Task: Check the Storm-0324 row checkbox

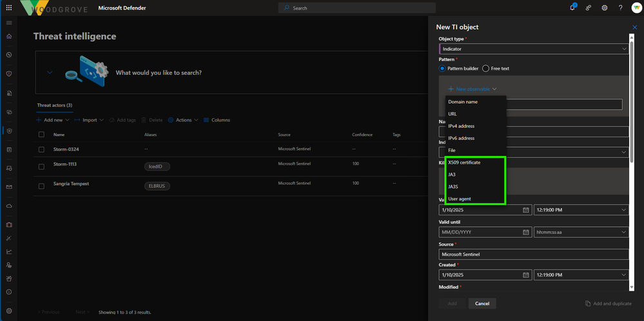Action: coord(41,150)
